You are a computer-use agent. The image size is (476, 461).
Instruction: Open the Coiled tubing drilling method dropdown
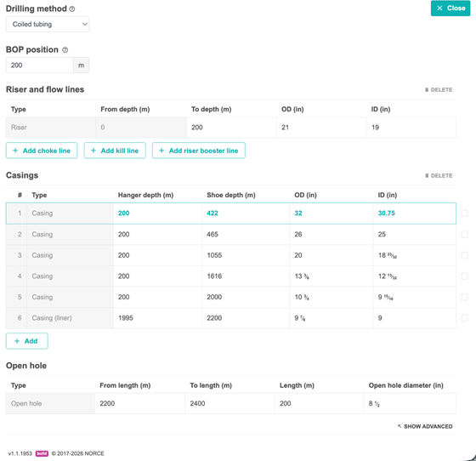coord(48,25)
